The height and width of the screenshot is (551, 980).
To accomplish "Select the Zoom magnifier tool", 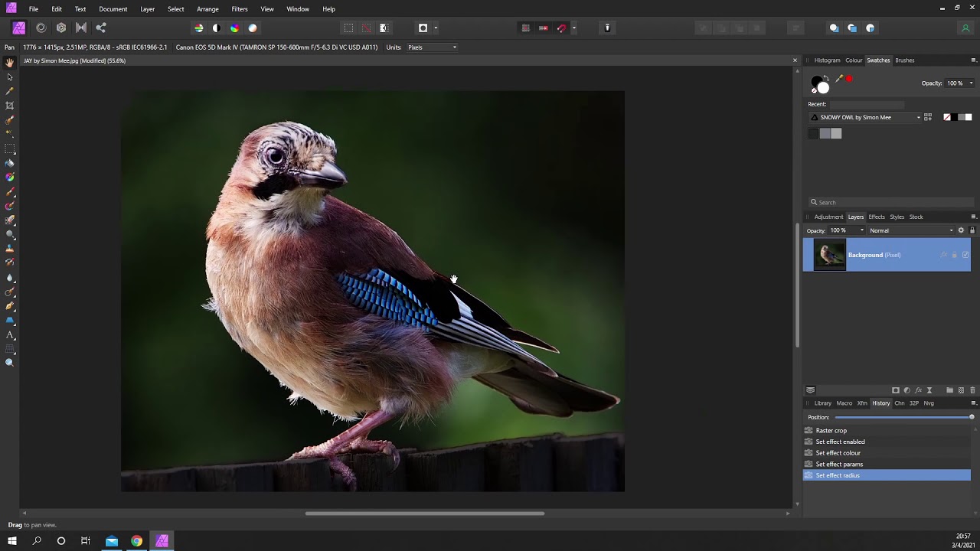I will 9,363.
